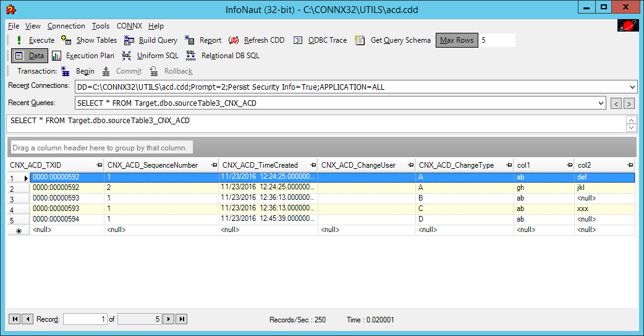This screenshot has height=336, width=644.
Task: Click the Execute exclamation icon
Action: (x=19, y=40)
